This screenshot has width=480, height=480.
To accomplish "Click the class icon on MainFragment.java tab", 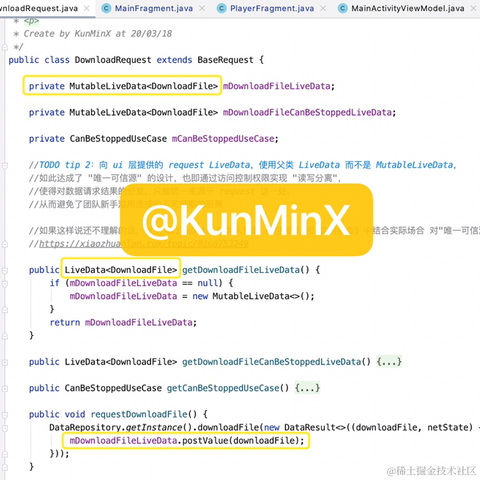I will (x=106, y=8).
